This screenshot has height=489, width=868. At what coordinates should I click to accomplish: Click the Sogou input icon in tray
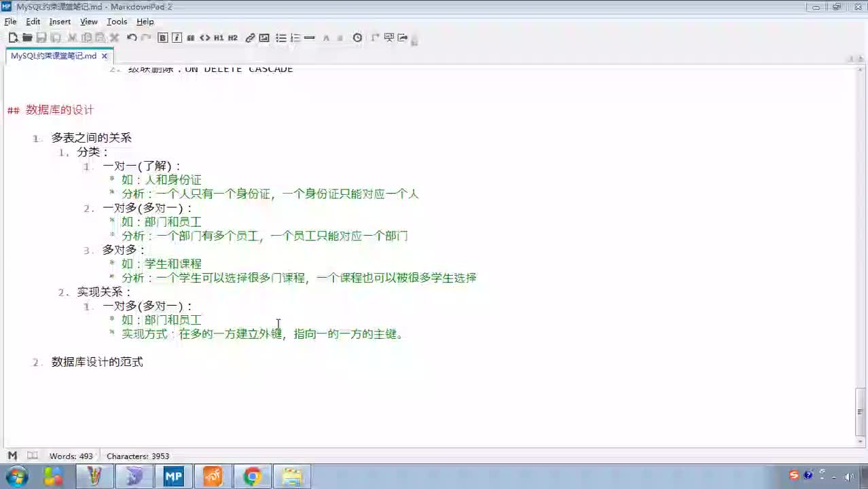tap(794, 475)
